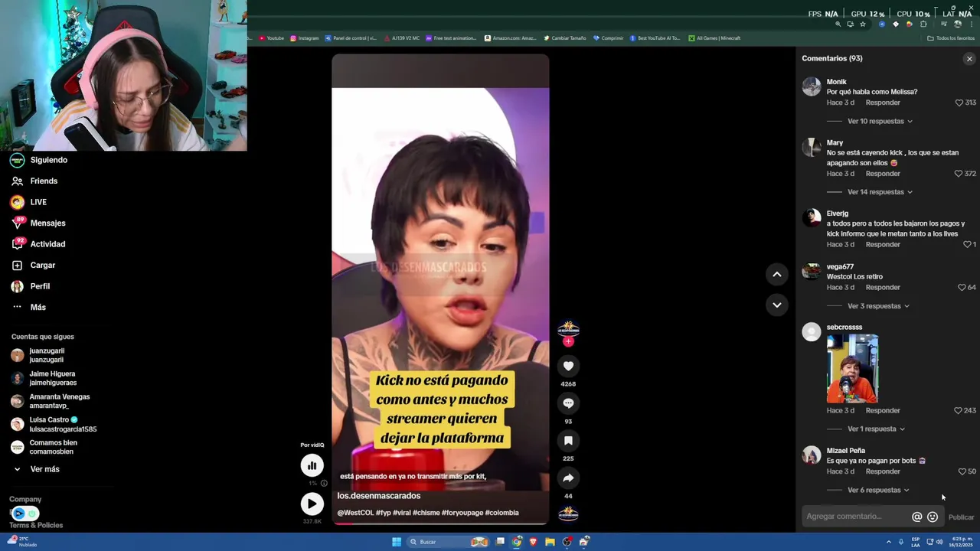Open Instagram bookmark in bookmarks bar

tap(304, 38)
